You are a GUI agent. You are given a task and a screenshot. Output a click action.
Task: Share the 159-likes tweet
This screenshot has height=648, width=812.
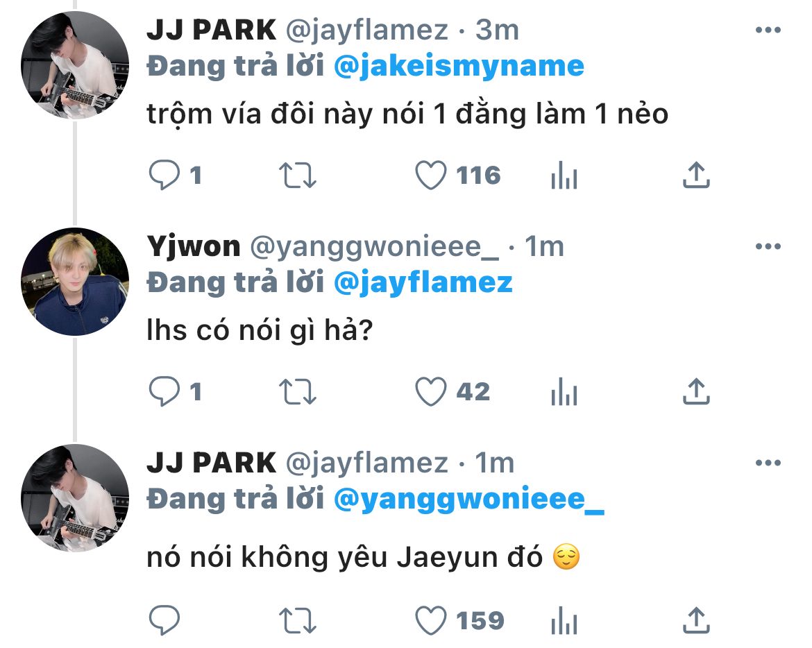click(x=696, y=620)
